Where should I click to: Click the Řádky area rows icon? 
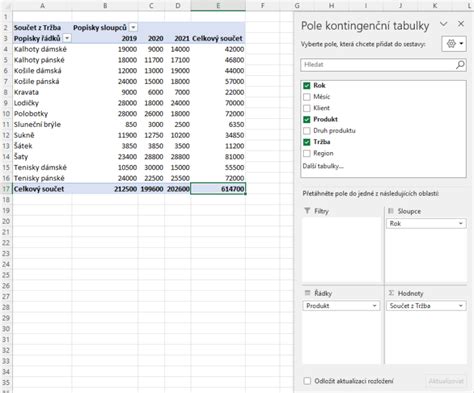(307, 293)
